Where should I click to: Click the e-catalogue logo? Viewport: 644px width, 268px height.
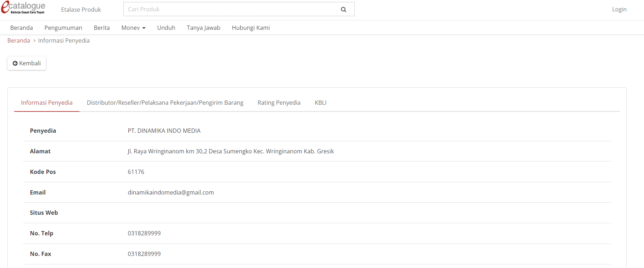tap(23, 8)
